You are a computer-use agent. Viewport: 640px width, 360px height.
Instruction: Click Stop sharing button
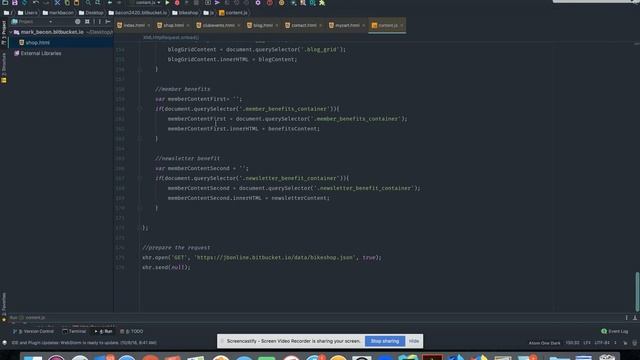point(384,341)
